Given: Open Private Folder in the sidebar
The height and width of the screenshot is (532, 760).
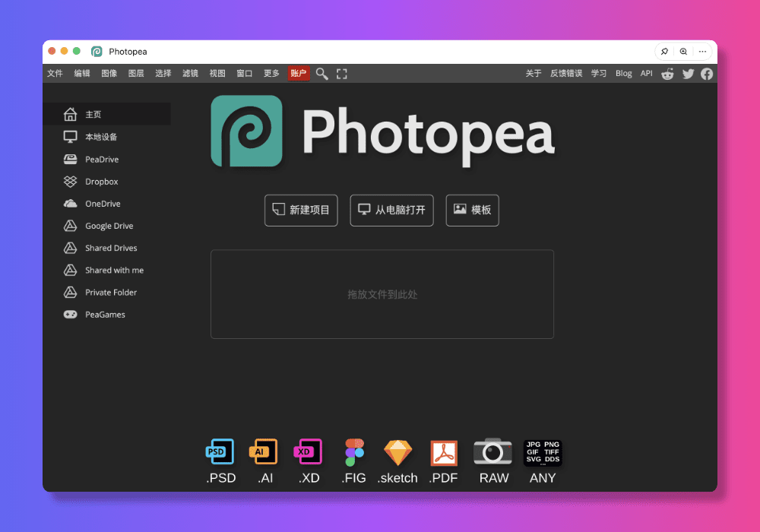Looking at the screenshot, I should [106, 292].
